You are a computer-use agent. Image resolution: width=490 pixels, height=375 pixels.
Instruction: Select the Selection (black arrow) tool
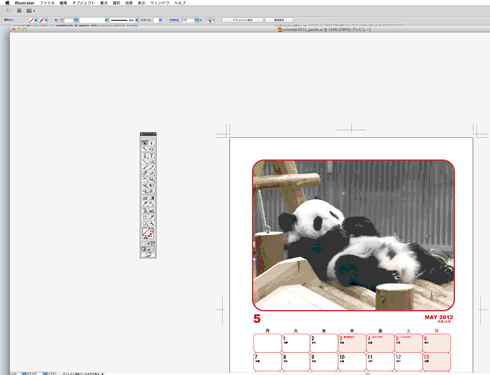coord(145,143)
